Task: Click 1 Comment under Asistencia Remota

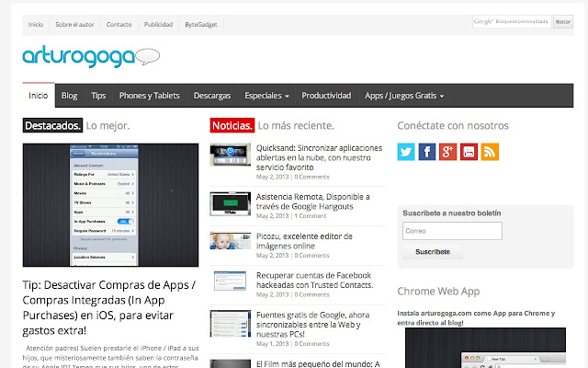Action: (311, 216)
